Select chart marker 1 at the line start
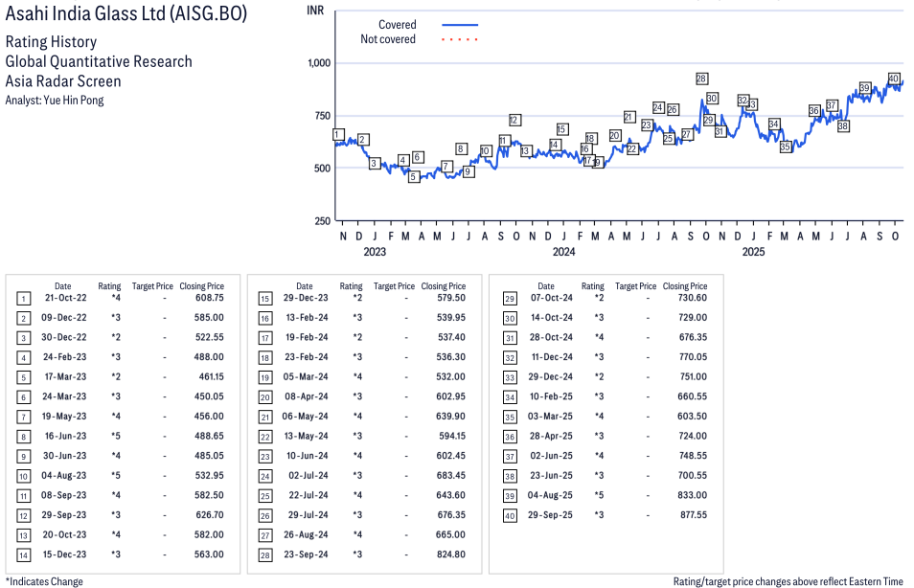The width and height of the screenshot is (914, 588). (x=338, y=134)
